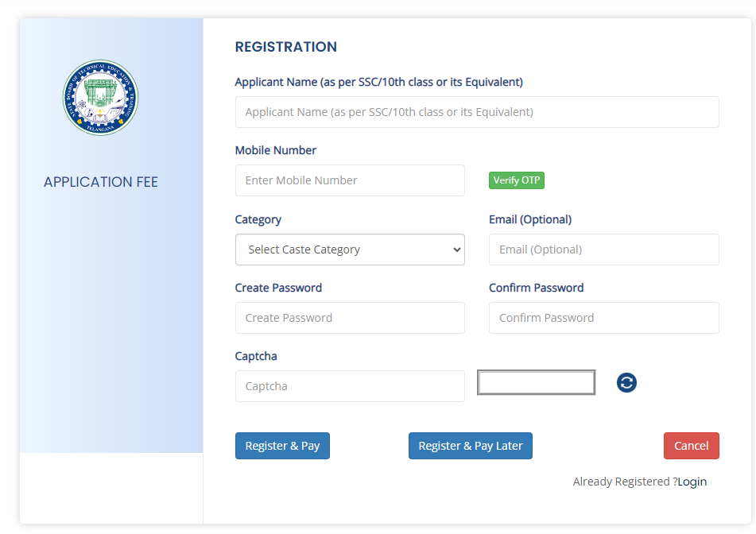The width and height of the screenshot is (756, 534).
Task: Click the Create Password field
Action: pyautogui.click(x=350, y=318)
